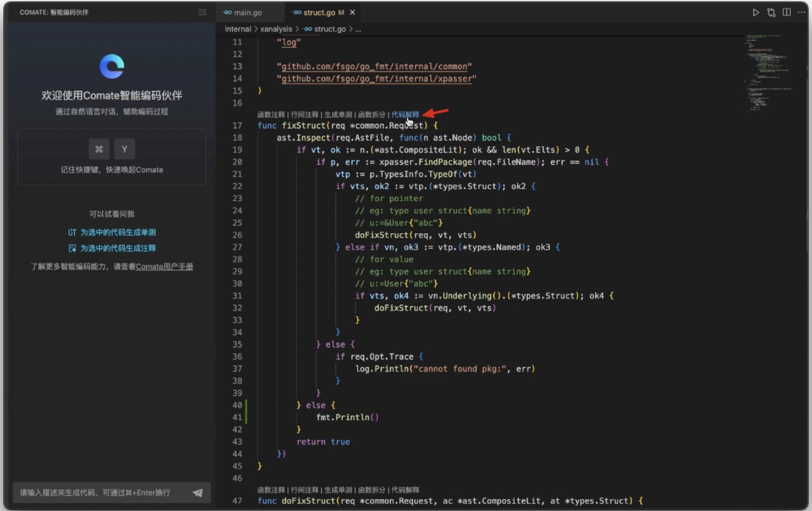Click the "cannot found pkg:" string
Image resolution: width=812 pixels, height=511 pixels.
460,369
